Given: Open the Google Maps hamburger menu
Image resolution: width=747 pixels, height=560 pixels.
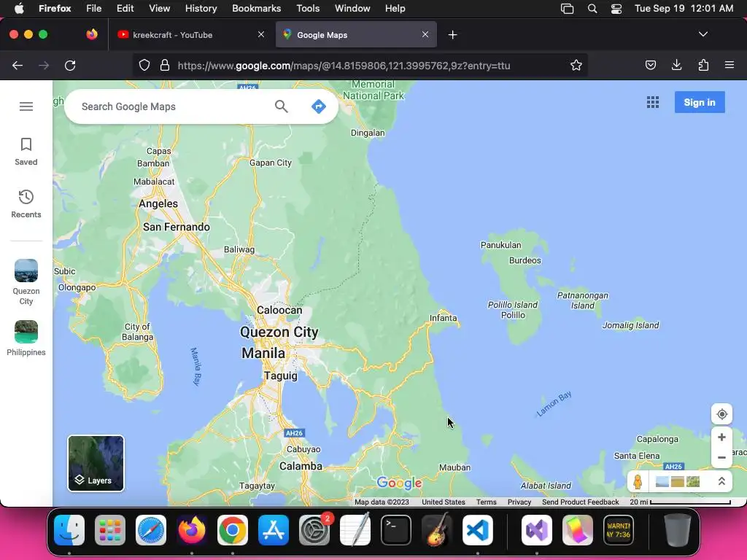Looking at the screenshot, I should [x=26, y=106].
